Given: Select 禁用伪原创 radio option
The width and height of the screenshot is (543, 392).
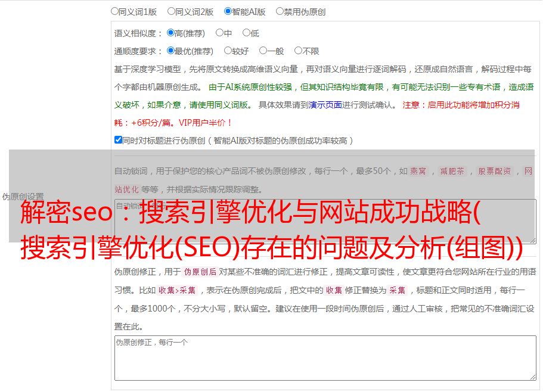Looking at the screenshot, I should click(x=280, y=11).
